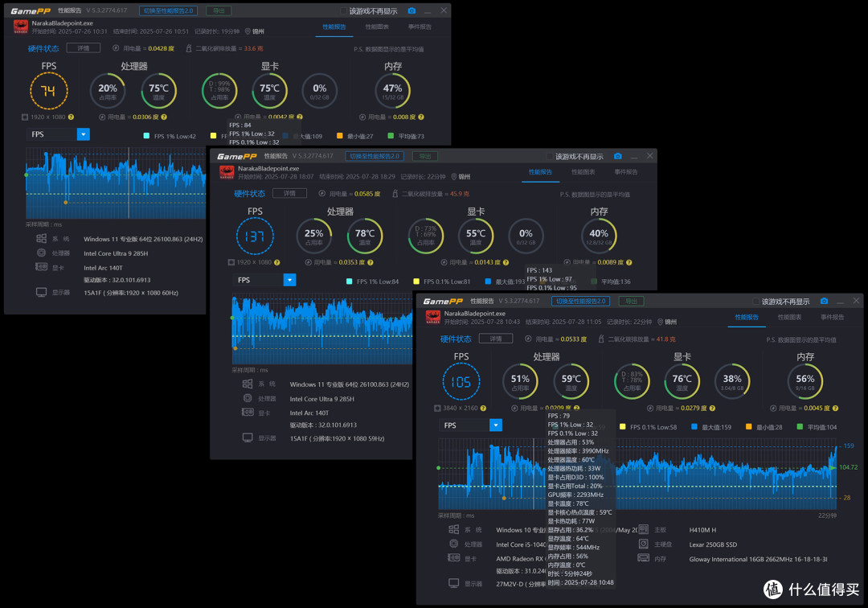Viewport: 868px width, 608px height.
Task: Take a screenshot via the camera icon in the 10:43 report
Action: click(824, 302)
